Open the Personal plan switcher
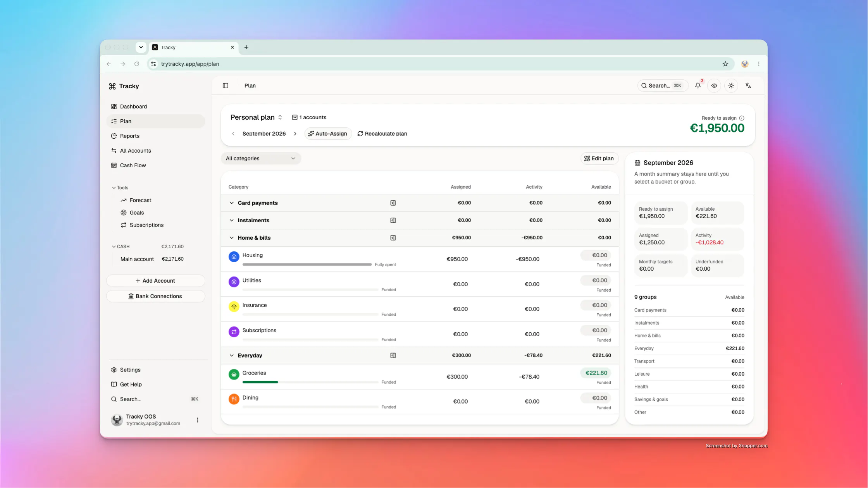Viewport: 868px width, 488px height. click(257, 117)
